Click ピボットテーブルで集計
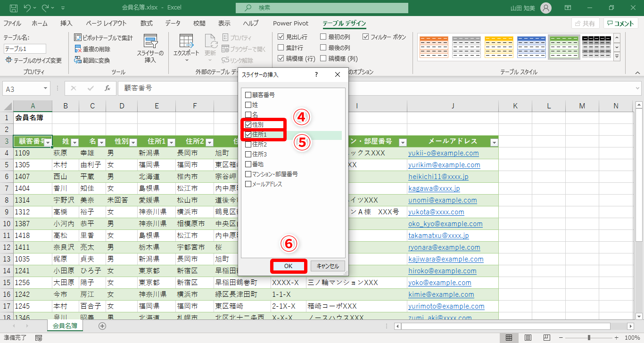Image resolution: width=644 pixels, height=343 pixels. [104, 38]
